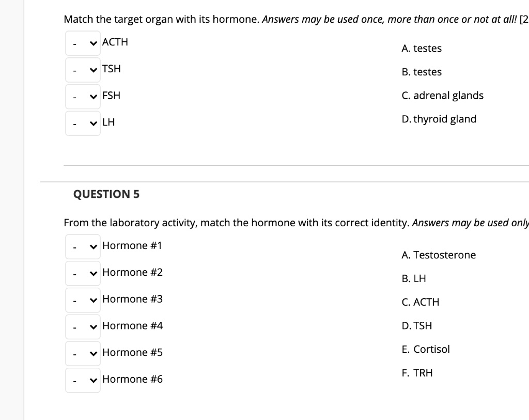Expand the Hormone #6 answer dropdown
Viewport: 529px width, 420px height.
(83, 380)
